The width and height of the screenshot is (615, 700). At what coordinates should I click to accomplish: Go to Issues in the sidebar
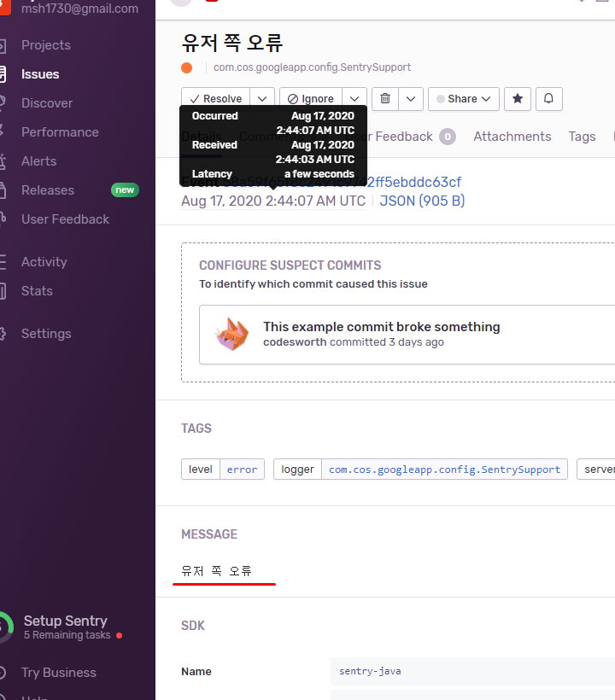coord(40,74)
